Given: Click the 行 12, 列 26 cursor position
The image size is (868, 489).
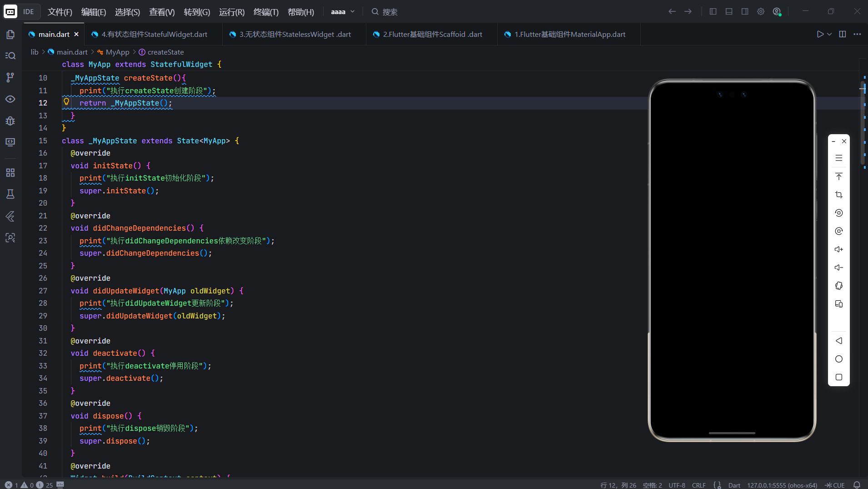Looking at the screenshot, I should (618, 485).
